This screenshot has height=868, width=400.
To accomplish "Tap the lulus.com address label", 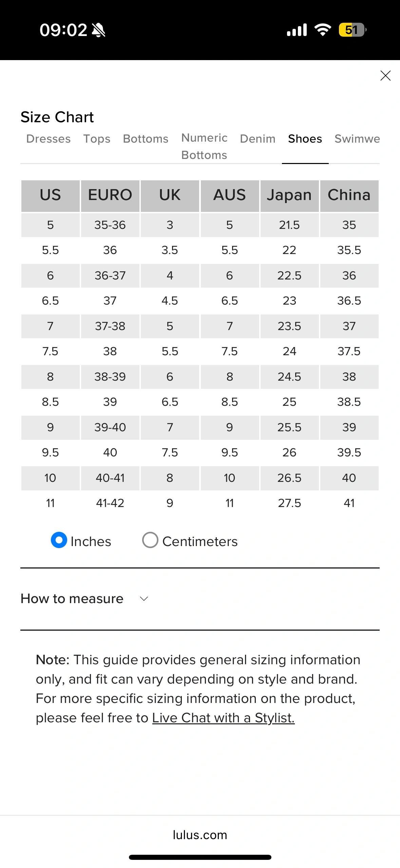I will pyautogui.click(x=200, y=835).
